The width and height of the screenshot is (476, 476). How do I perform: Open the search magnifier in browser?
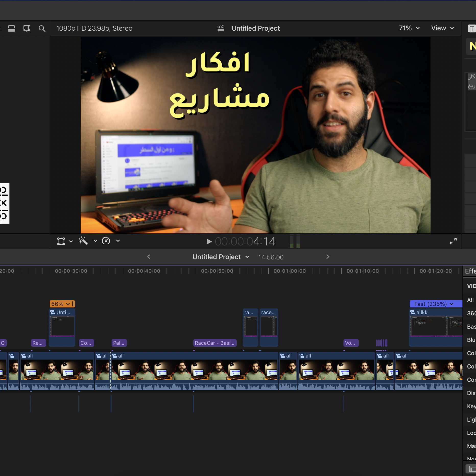pos(42,28)
